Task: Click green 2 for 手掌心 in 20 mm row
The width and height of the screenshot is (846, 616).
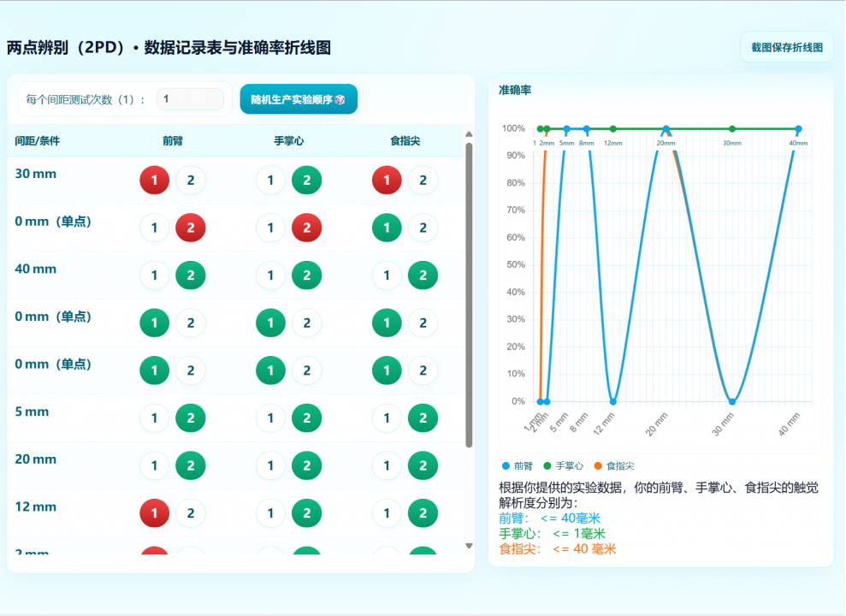Action: point(307,466)
